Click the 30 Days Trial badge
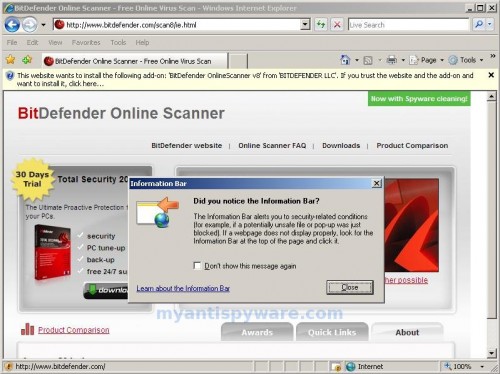Image resolution: width=500 pixels, height=374 pixels. (x=32, y=179)
